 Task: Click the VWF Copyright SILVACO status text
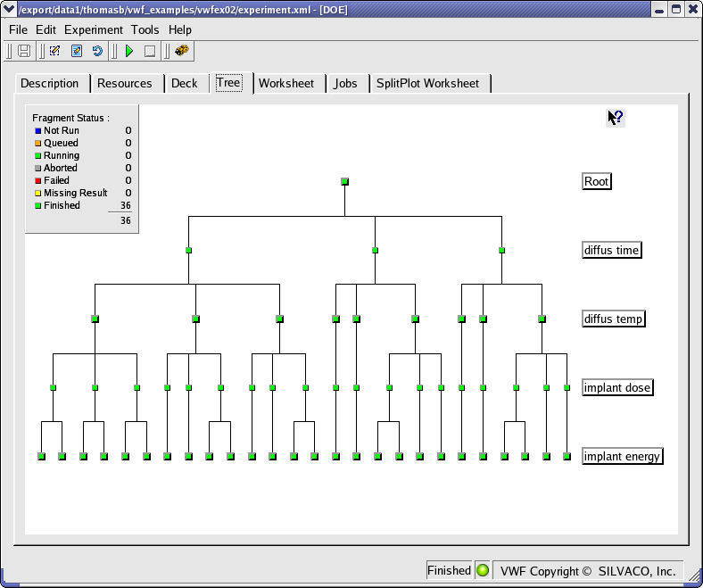[x=588, y=571]
